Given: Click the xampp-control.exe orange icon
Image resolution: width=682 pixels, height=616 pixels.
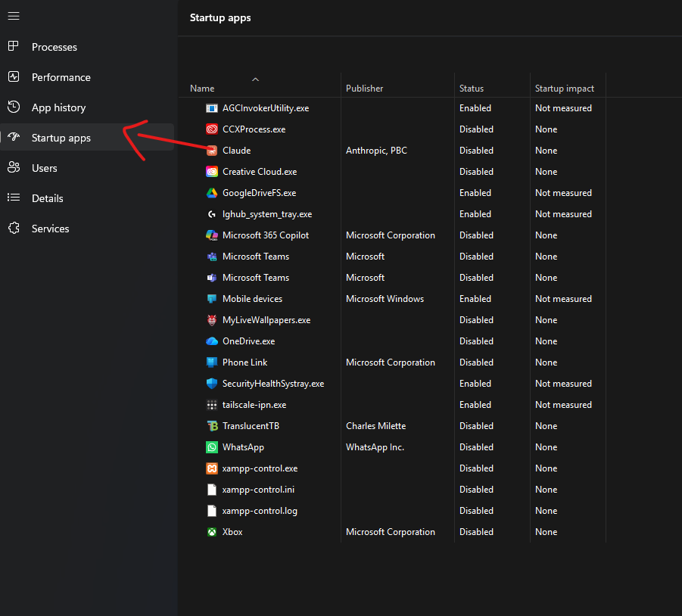Looking at the screenshot, I should click(x=212, y=468).
